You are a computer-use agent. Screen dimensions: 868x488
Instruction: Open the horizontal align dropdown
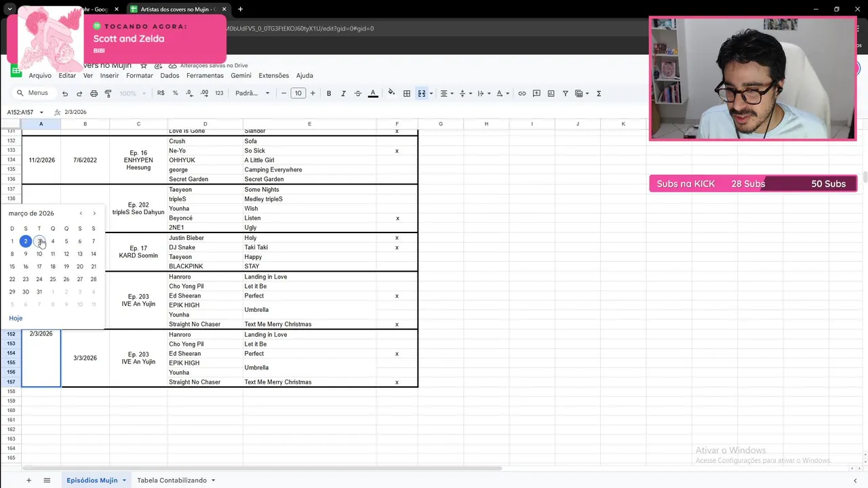tap(446, 94)
